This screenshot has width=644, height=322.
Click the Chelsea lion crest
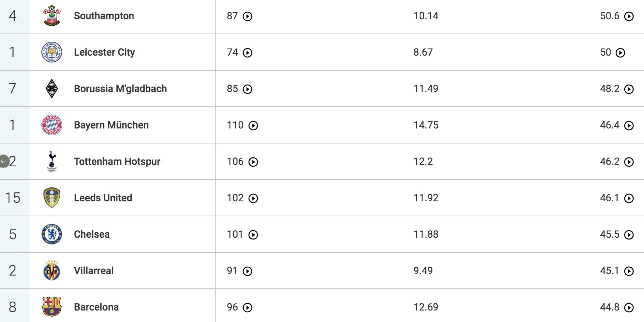(x=52, y=234)
